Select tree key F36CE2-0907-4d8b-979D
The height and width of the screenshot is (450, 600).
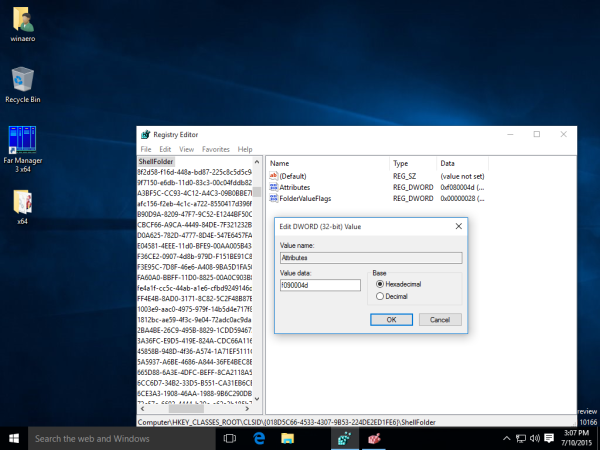point(195,256)
